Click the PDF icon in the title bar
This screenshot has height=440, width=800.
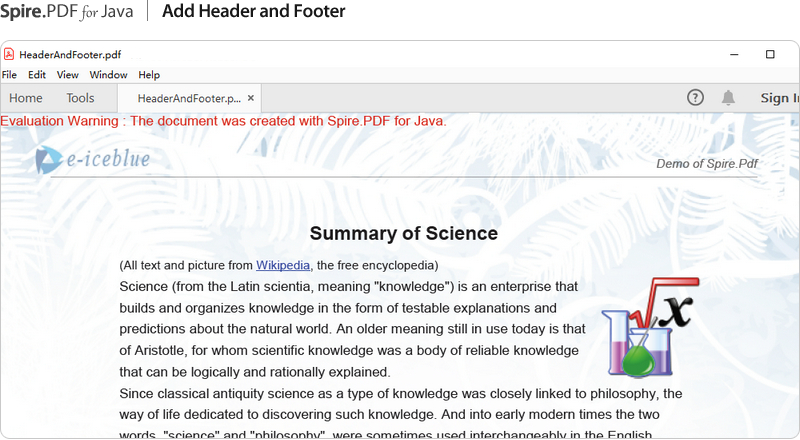(x=9, y=54)
